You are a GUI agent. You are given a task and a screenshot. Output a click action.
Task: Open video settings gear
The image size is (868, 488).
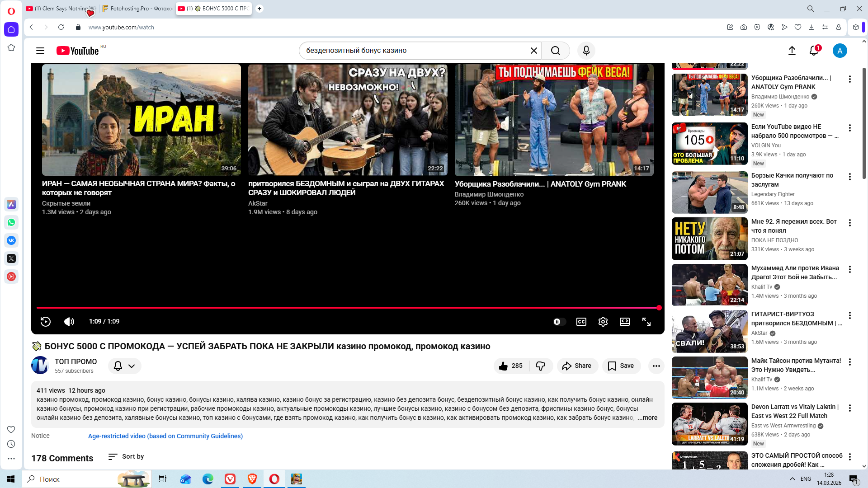603,321
